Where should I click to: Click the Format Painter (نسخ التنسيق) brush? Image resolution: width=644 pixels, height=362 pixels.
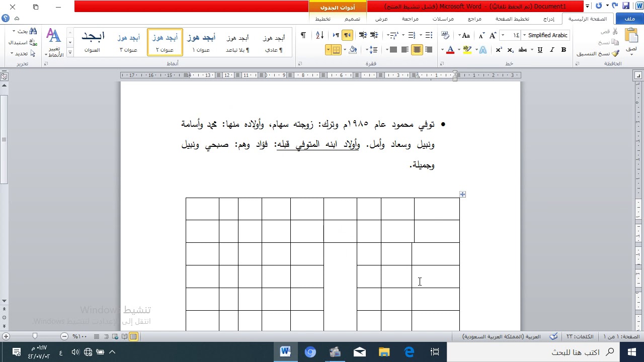(616, 53)
